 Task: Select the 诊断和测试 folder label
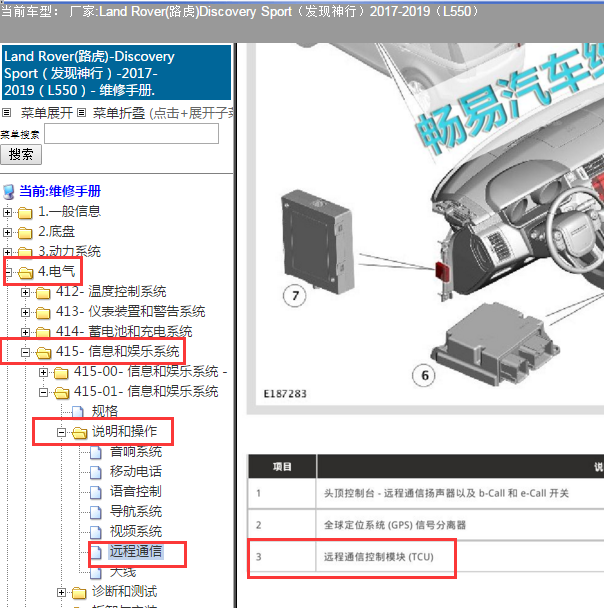click(x=124, y=591)
